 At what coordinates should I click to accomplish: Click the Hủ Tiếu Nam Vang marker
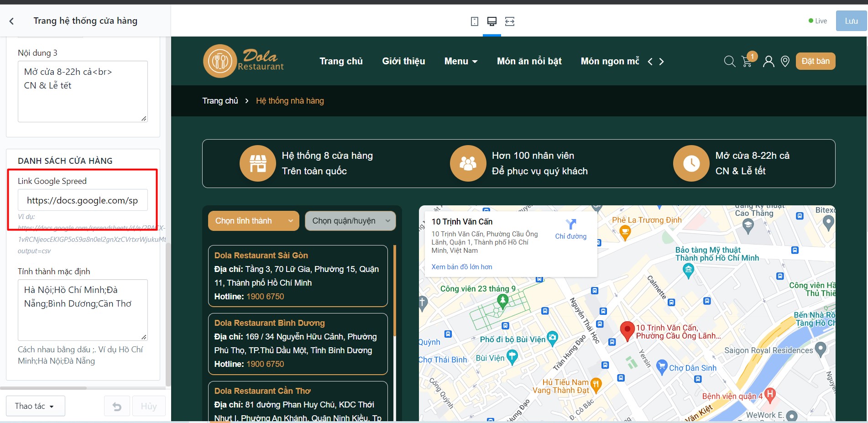[596, 385]
